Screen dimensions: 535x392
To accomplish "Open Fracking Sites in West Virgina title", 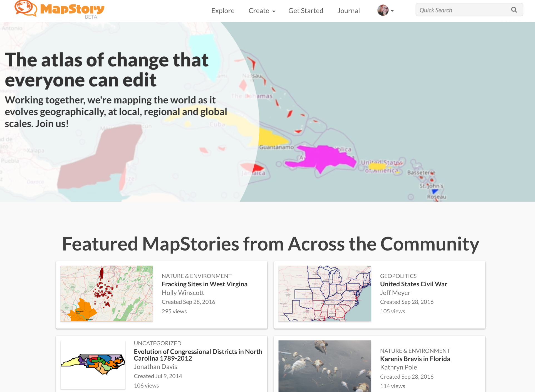I will point(204,284).
